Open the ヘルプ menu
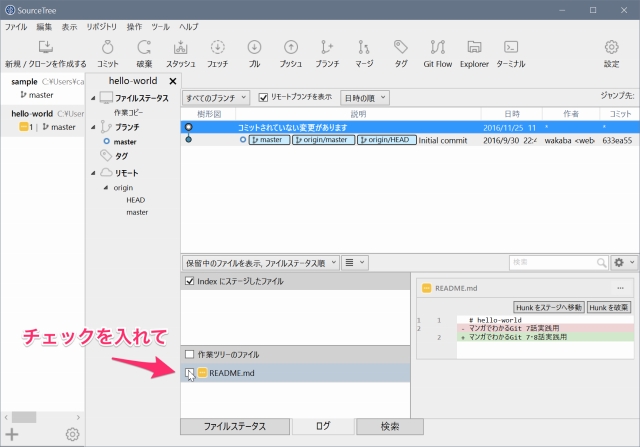Screen dimensions: 640x447 click(189, 27)
